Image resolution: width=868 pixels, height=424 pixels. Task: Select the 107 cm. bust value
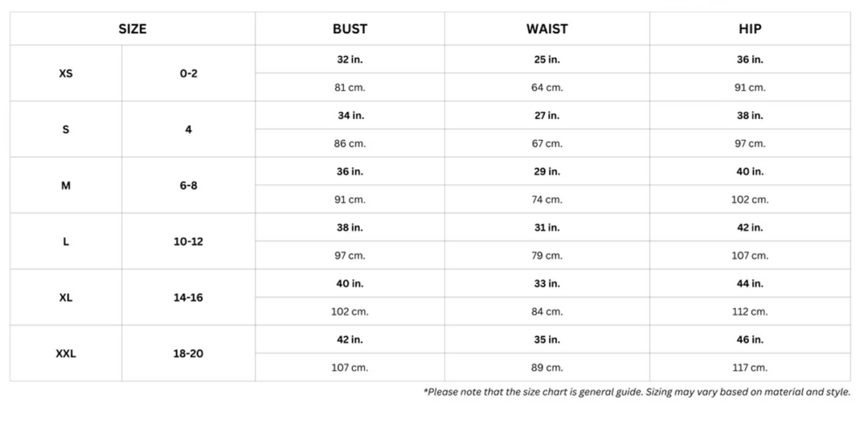click(350, 367)
